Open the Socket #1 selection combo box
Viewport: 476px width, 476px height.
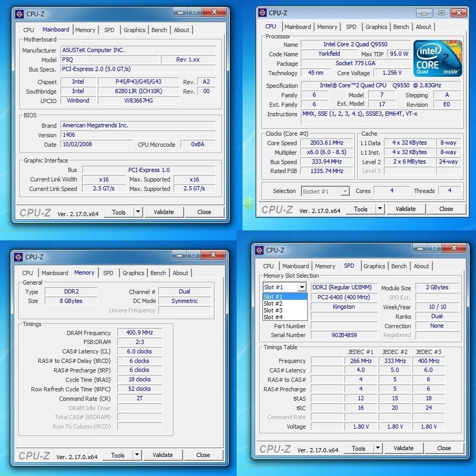(x=325, y=191)
